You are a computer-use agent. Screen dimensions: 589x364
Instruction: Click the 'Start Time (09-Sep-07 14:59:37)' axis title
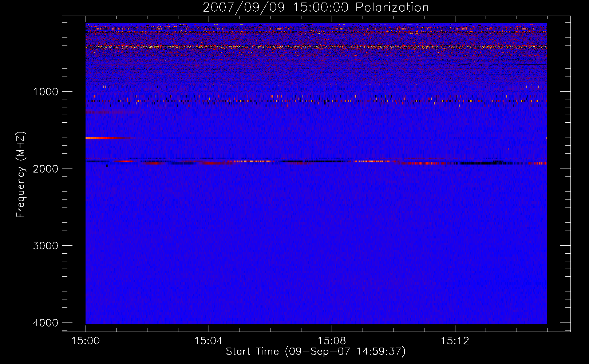[316, 352]
